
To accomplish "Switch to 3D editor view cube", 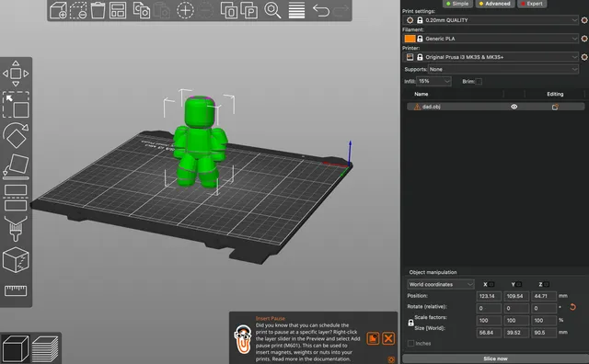I will (x=15, y=348).
